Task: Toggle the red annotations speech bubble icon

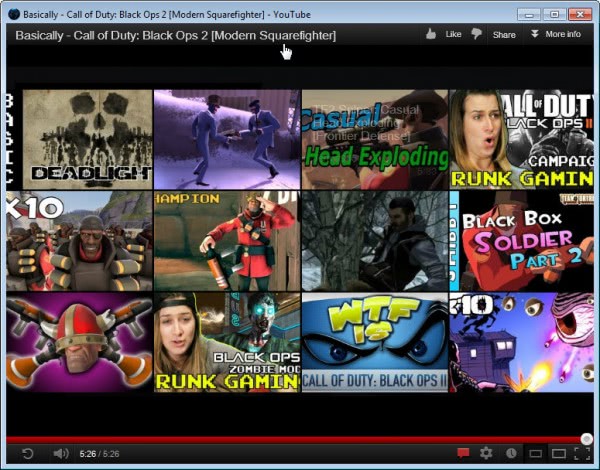Action: [x=463, y=454]
